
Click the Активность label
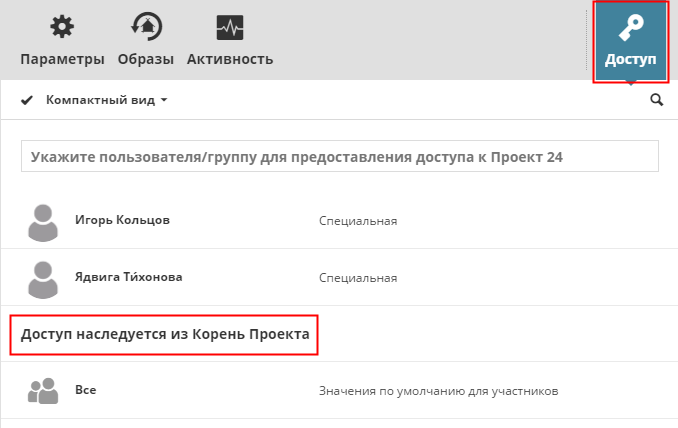coord(230,59)
